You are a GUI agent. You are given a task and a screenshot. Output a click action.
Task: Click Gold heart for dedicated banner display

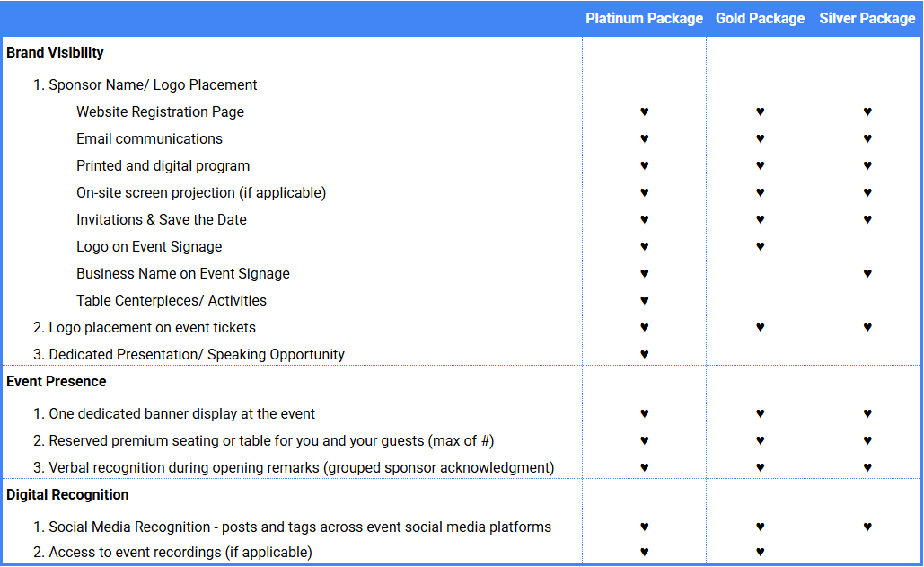(761, 413)
